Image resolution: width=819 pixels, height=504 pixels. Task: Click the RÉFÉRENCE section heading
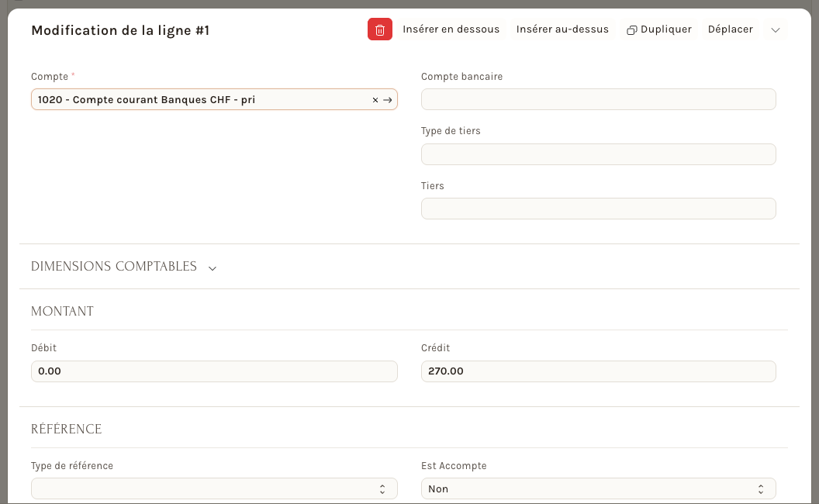click(x=67, y=430)
